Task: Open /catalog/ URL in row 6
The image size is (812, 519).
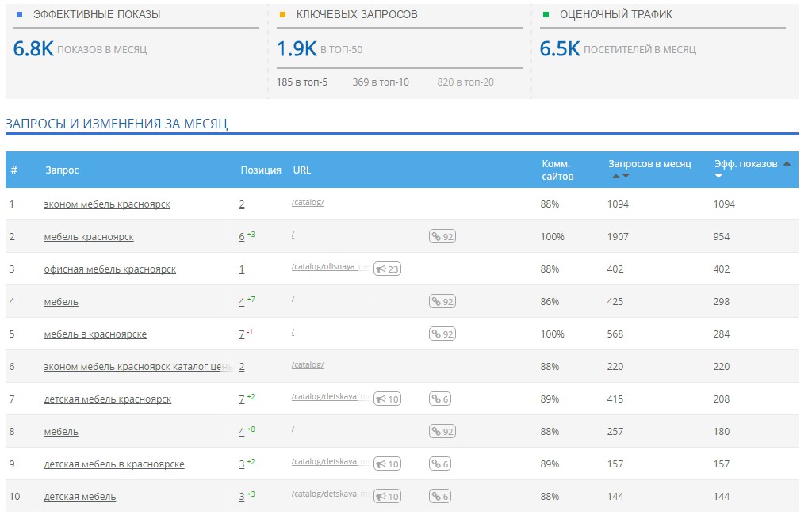Action: (308, 364)
